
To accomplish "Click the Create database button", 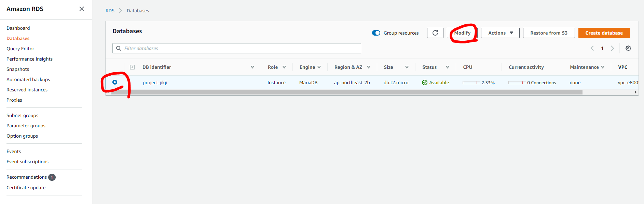I will pyautogui.click(x=604, y=33).
